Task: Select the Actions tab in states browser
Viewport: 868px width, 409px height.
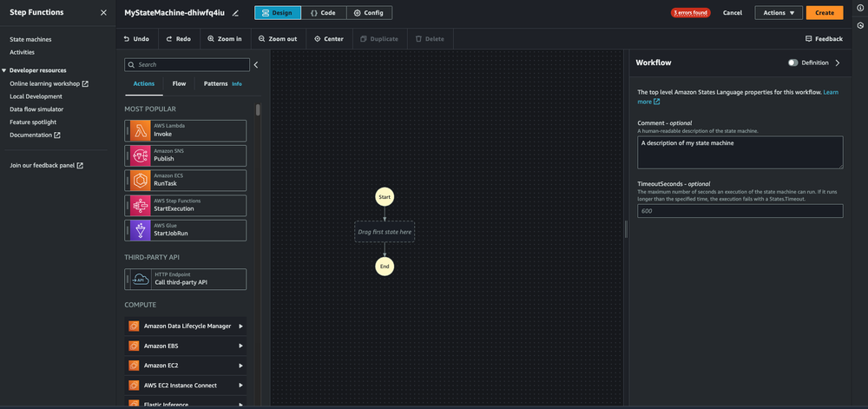Action: tap(144, 83)
